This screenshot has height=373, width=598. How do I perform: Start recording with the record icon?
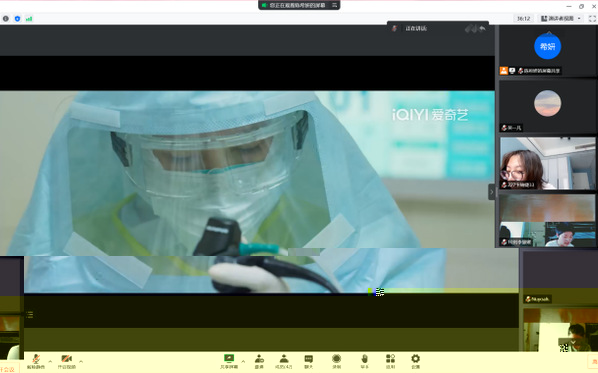pyautogui.click(x=336, y=361)
